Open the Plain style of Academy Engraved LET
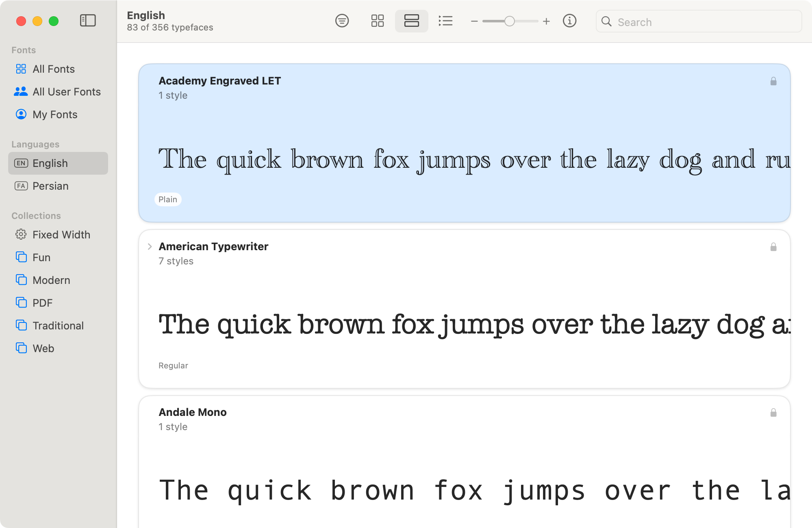This screenshot has width=812, height=528. pyautogui.click(x=168, y=199)
